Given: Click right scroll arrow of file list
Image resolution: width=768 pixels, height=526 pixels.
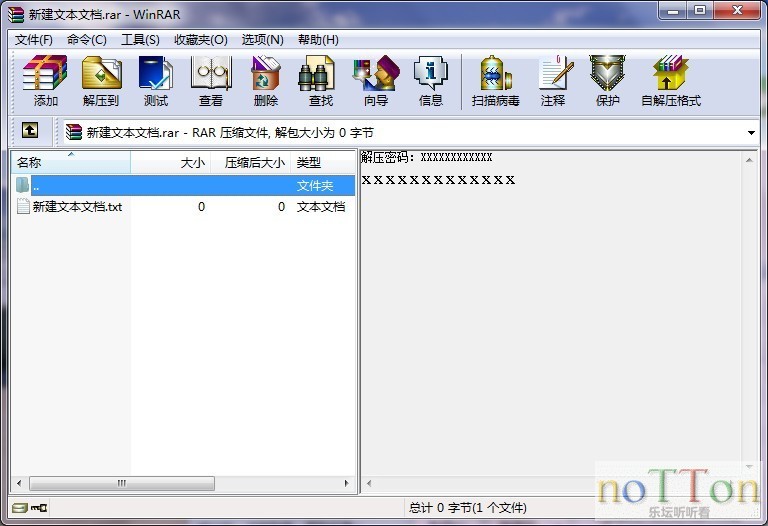Looking at the screenshot, I should [346, 483].
